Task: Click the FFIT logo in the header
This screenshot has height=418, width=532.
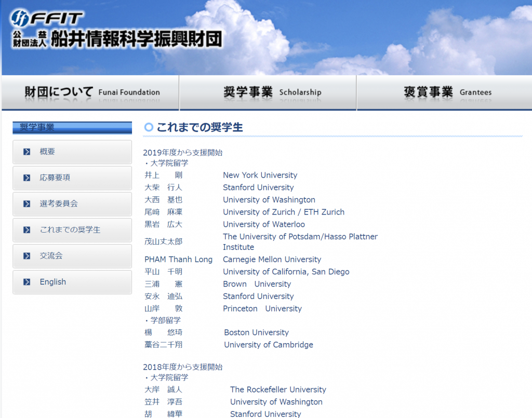Action: point(47,18)
